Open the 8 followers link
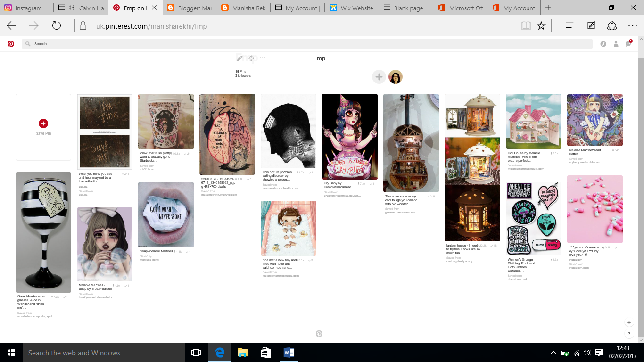The width and height of the screenshot is (644, 362). [x=243, y=75]
